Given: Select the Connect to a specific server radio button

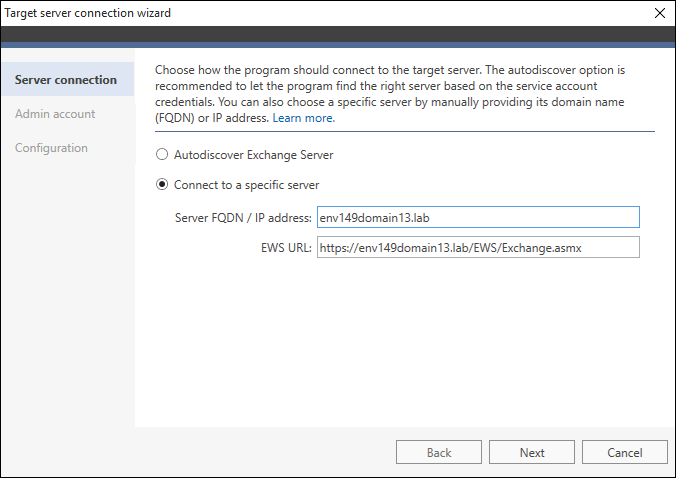Looking at the screenshot, I should click(160, 185).
